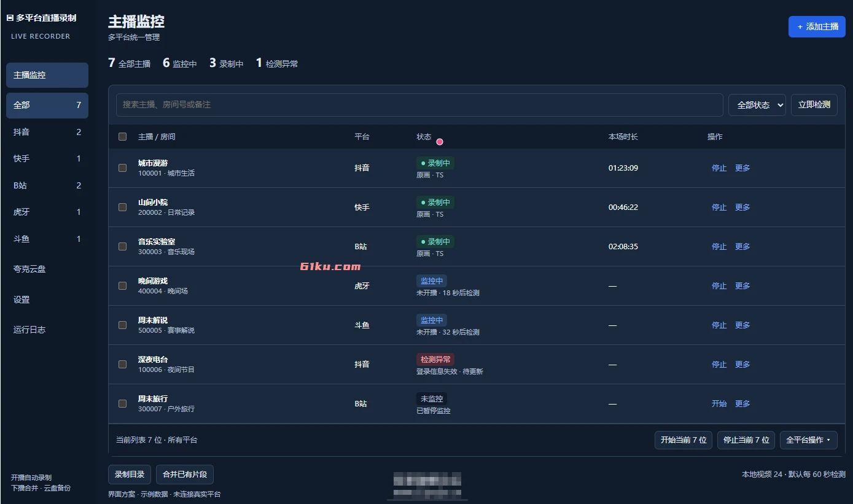Open the 全部状态 dropdown
Screen dimensions: 853x504
click(757, 105)
